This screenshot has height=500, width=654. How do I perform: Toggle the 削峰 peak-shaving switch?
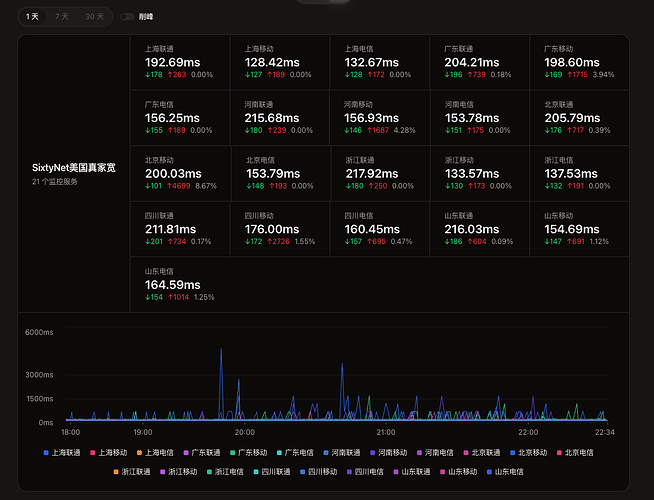pos(127,17)
